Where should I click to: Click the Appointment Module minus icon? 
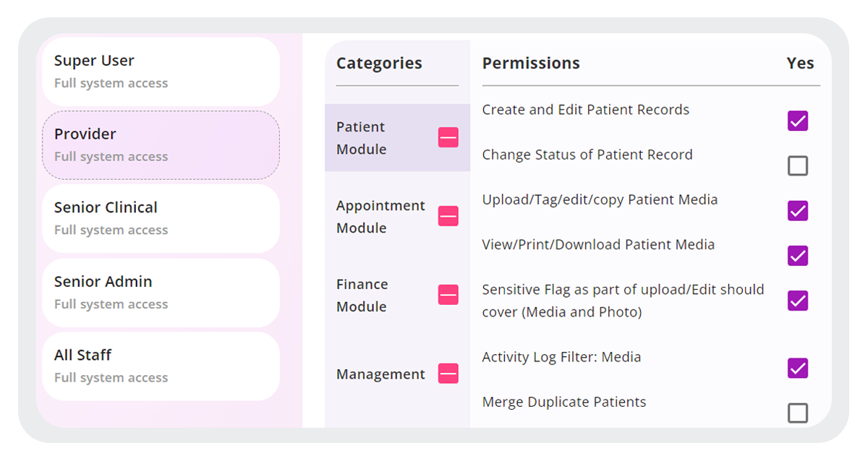click(x=448, y=216)
